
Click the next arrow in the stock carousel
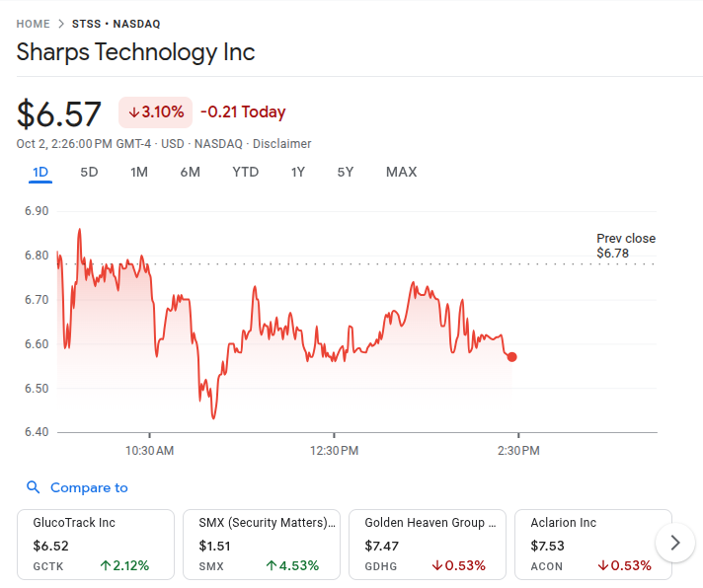[675, 543]
